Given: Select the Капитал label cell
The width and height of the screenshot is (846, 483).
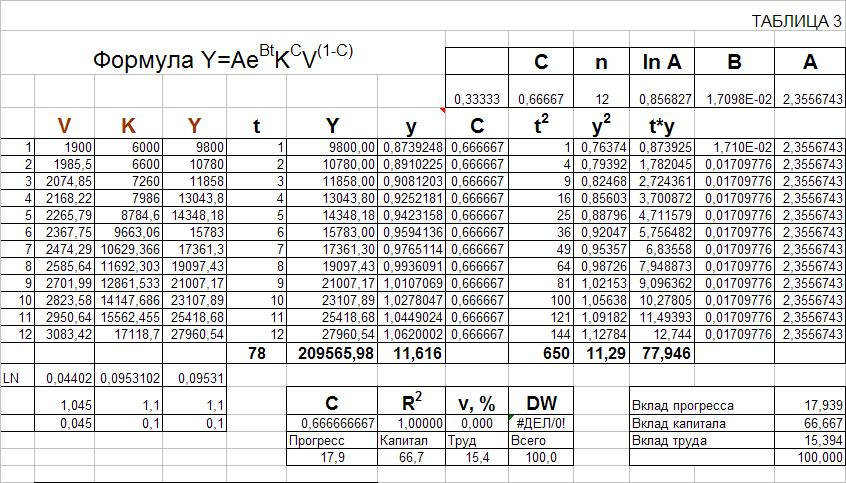Looking at the screenshot, I should (x=412, y=440).
